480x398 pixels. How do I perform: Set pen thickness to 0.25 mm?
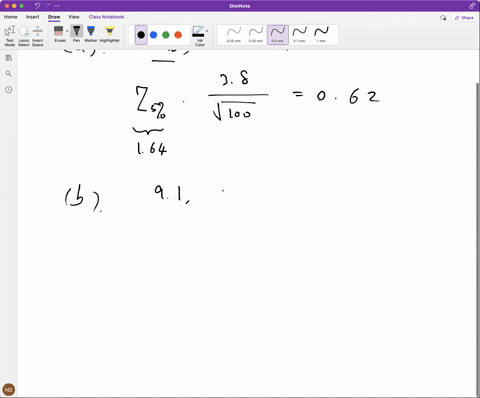pos(234,35)
